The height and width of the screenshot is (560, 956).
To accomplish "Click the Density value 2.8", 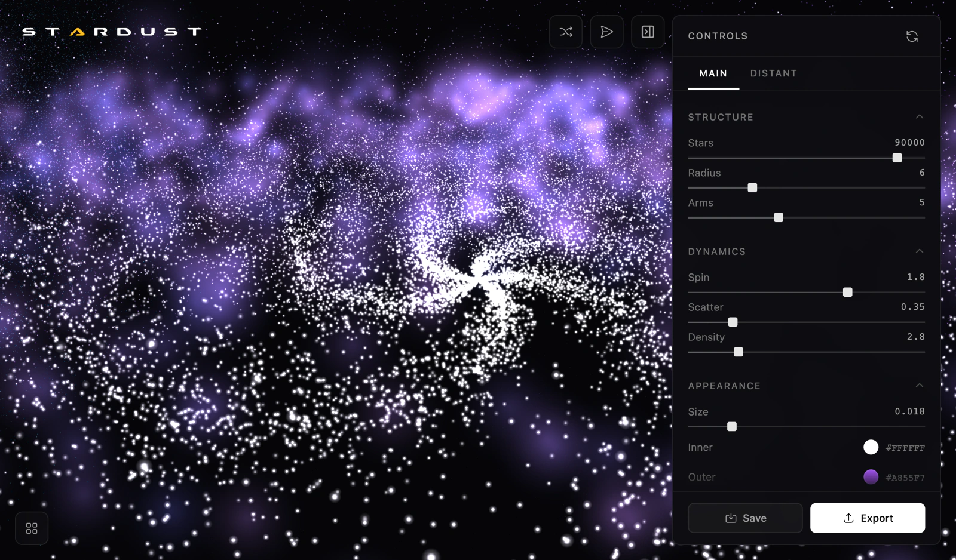I will tap(916, 337).
